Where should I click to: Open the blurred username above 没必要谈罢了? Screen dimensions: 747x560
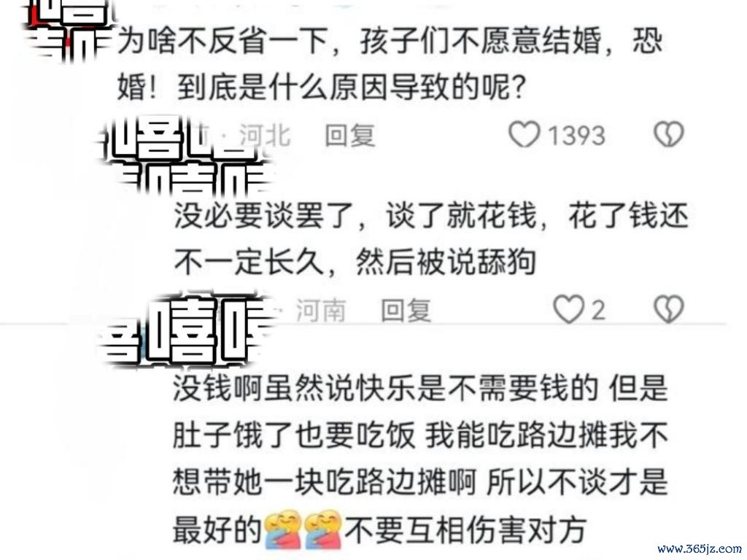pyautogui.click(x=186, y=157)
